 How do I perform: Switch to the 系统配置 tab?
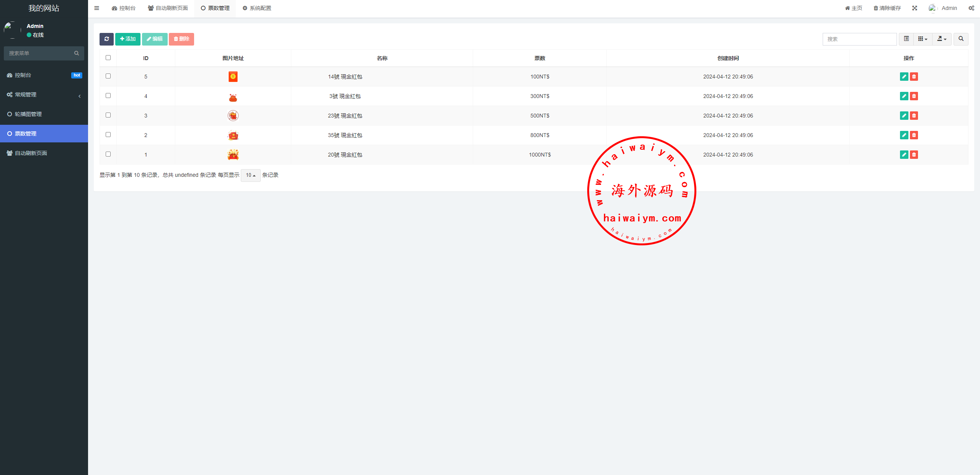(257, 8)
